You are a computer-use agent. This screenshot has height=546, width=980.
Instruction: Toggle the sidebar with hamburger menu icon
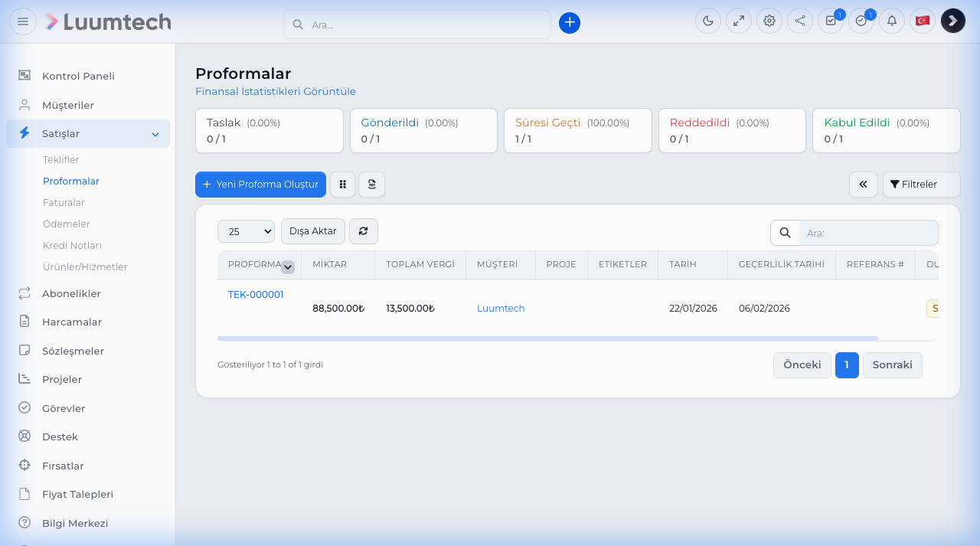23,21
